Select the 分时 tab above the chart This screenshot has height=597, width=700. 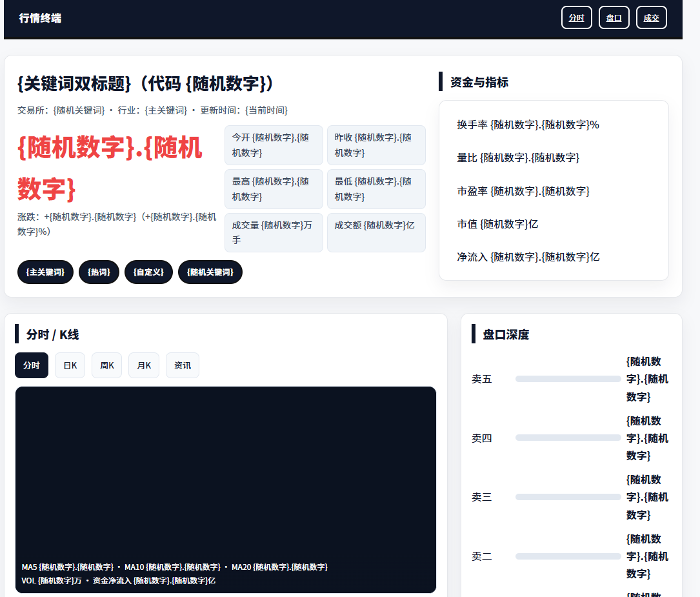32,365
